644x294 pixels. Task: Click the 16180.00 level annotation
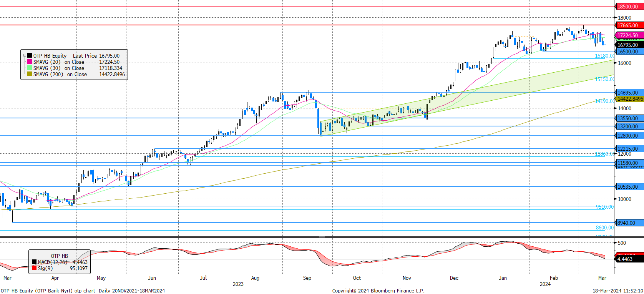tap(604, 56)
